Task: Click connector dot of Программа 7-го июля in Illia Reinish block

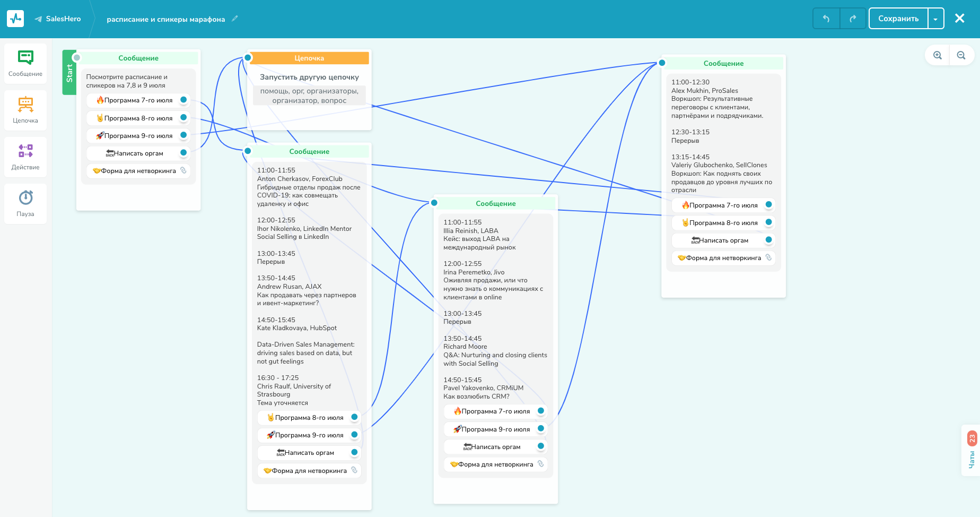Action: (x=541, y=410)
